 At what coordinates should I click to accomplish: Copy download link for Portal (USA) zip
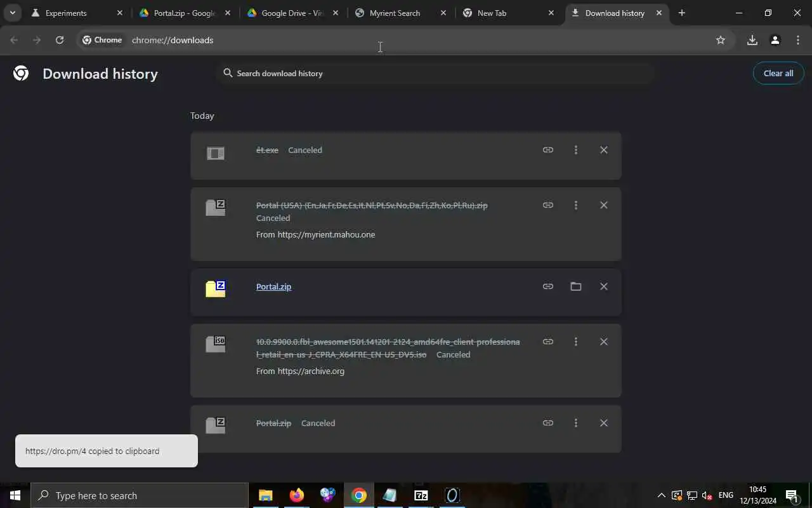click(548, 205)
